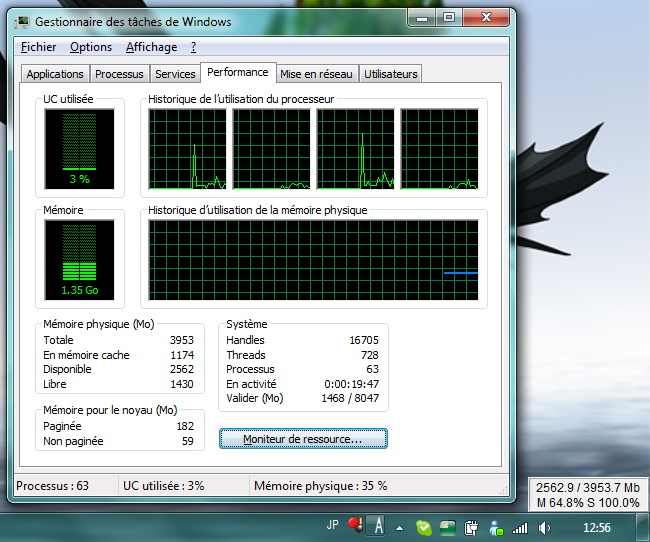Switch to the Processus tab

point(119,74)
